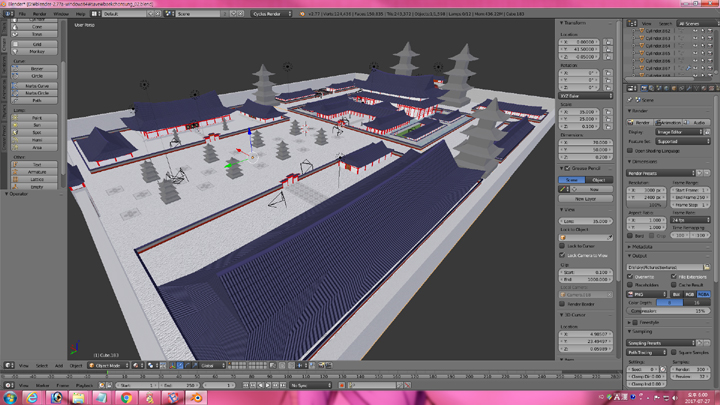Click the Audio render button
The image size is (720, 405).
[x=697, y=123]
